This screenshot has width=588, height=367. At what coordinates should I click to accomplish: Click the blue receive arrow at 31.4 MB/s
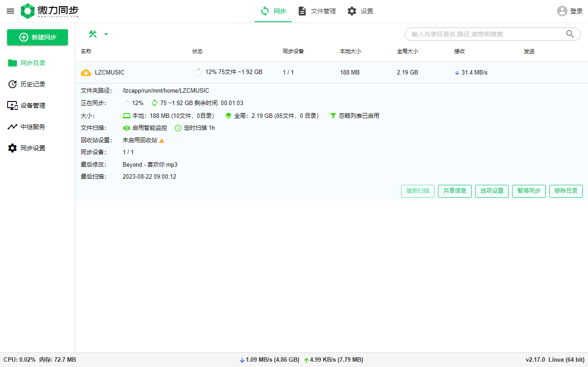457,73
